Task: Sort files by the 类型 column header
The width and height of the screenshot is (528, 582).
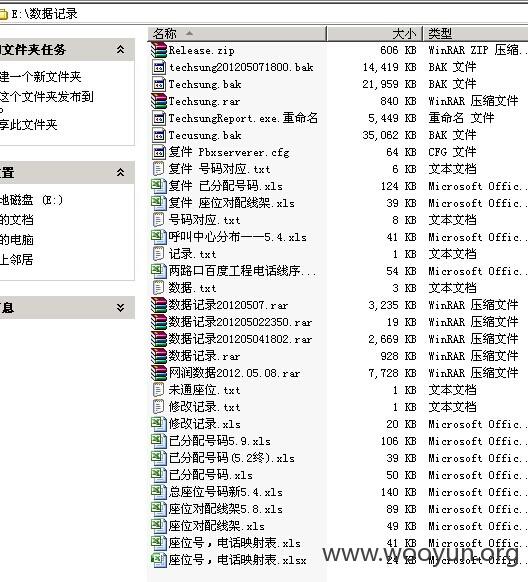Action: click(x=475, y=34)
